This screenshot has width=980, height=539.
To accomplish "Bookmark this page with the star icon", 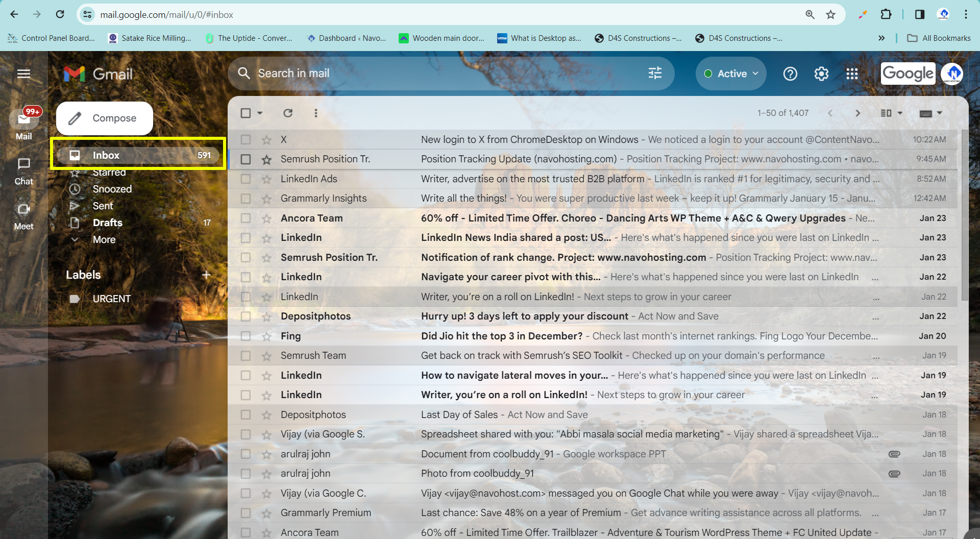I will click(x=830, y=14).
